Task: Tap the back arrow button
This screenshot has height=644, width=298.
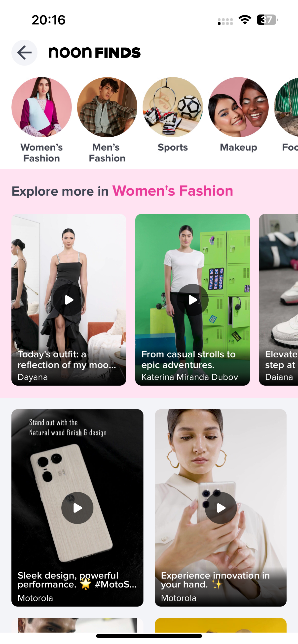Action: (x=24, y=53)
